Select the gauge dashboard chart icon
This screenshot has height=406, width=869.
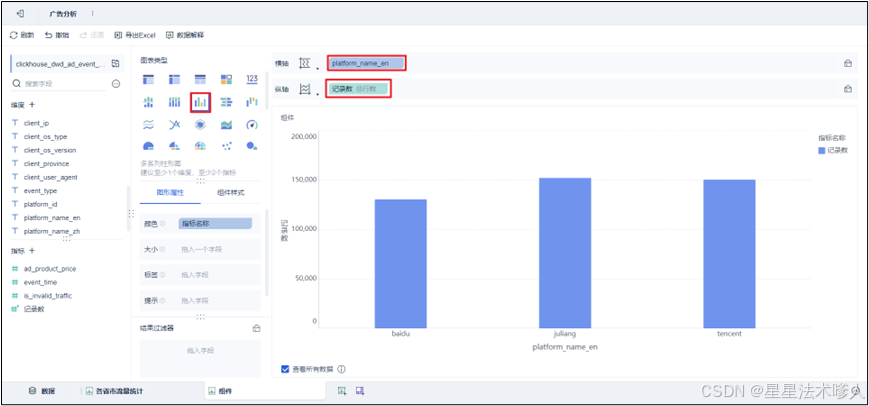pyautogui.click(x=252, y=125)
